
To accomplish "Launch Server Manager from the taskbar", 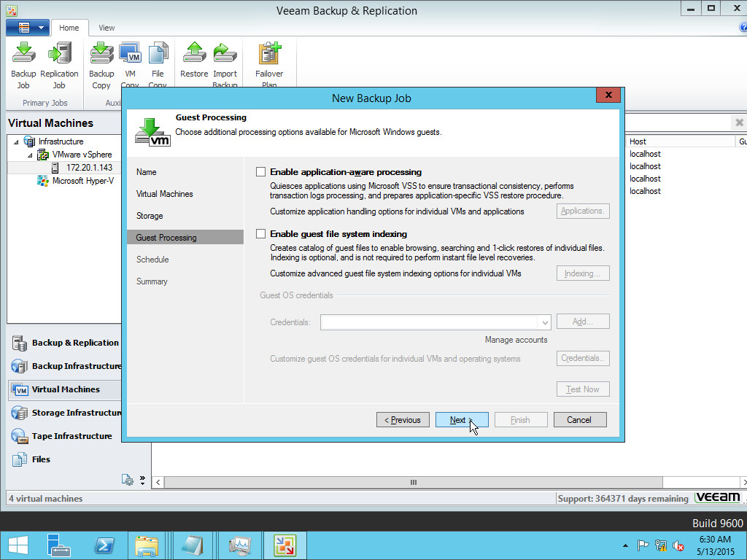I will (x=59, y=545).
